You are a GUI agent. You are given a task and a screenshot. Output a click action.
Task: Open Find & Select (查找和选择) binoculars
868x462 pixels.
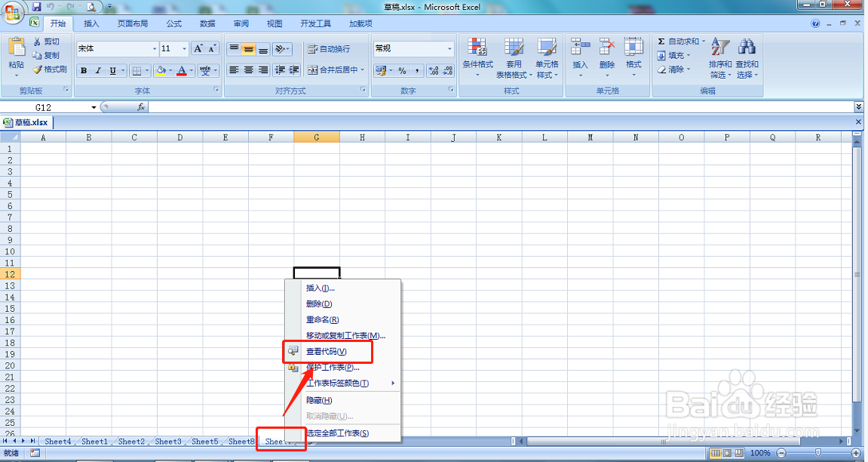point(747,58)
